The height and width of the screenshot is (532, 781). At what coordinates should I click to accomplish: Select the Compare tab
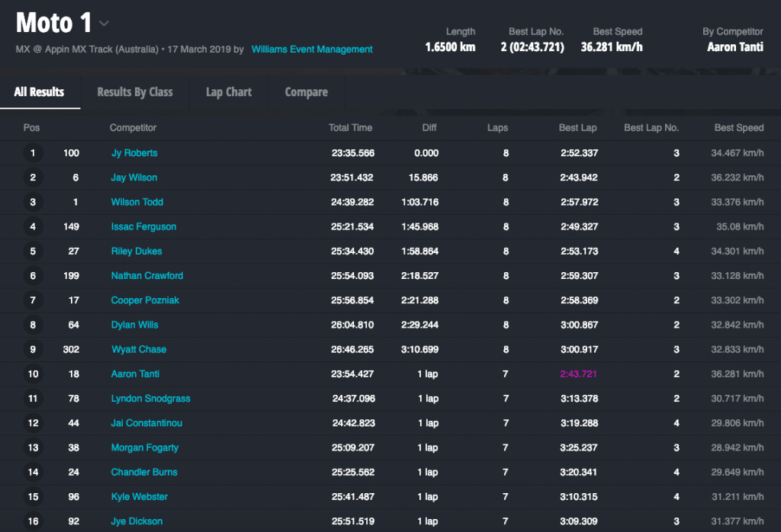pos(306,92)
